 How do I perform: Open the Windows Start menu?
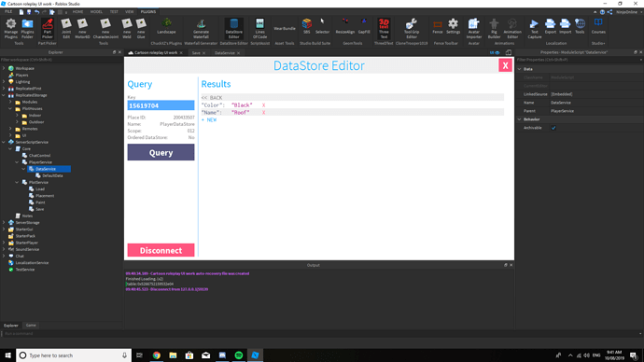(x=7, y=355)
